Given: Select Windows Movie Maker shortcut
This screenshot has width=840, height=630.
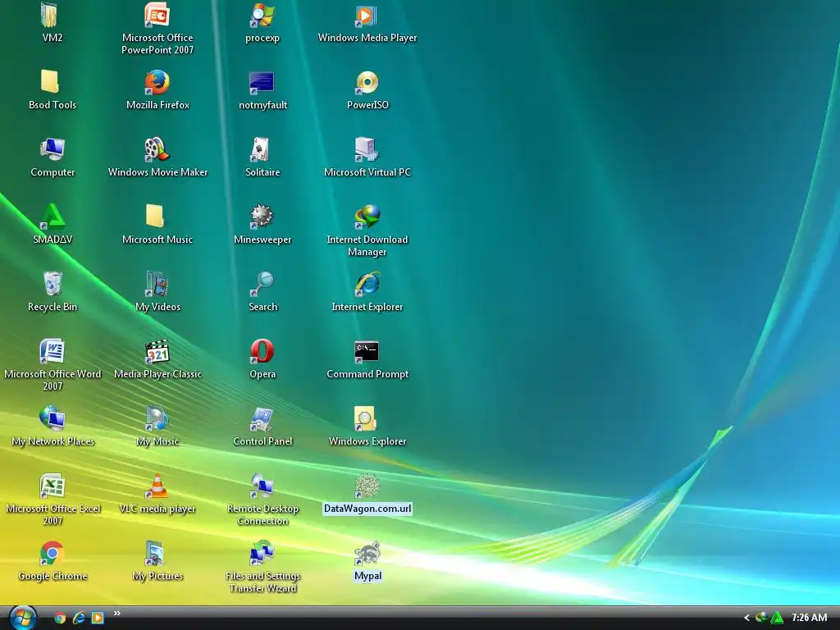Looking at the screenshot, I should pyautogui.click(x=157, y=149).
